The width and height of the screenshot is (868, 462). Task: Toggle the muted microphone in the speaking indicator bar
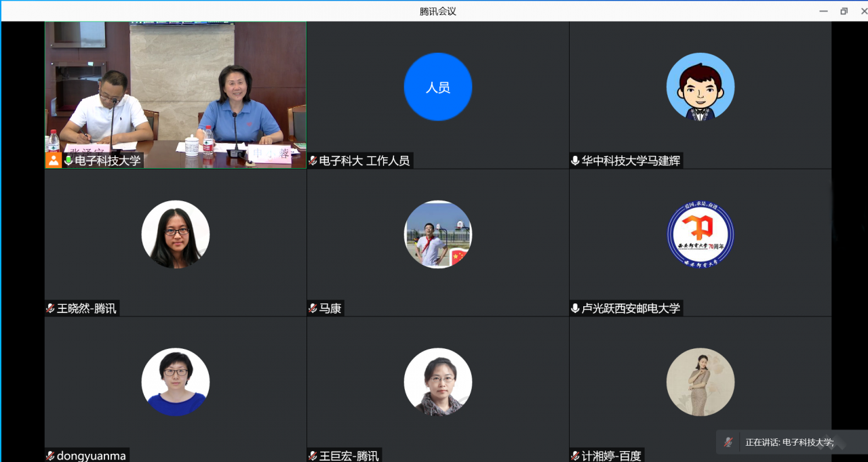728,442
